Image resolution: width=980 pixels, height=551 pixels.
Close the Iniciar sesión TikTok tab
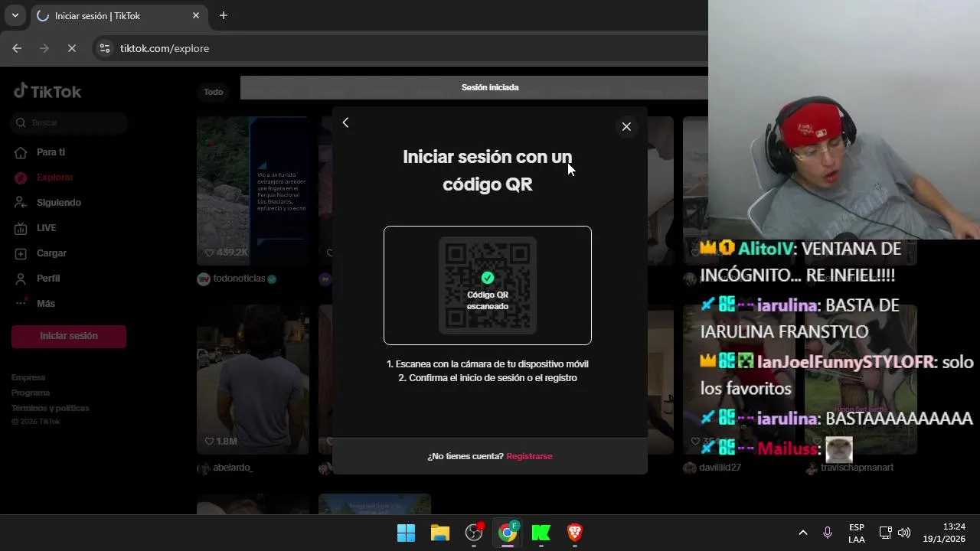point(196,15)
